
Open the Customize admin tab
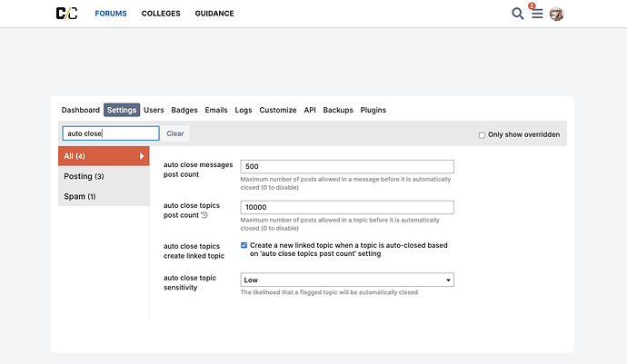(278, 110)
